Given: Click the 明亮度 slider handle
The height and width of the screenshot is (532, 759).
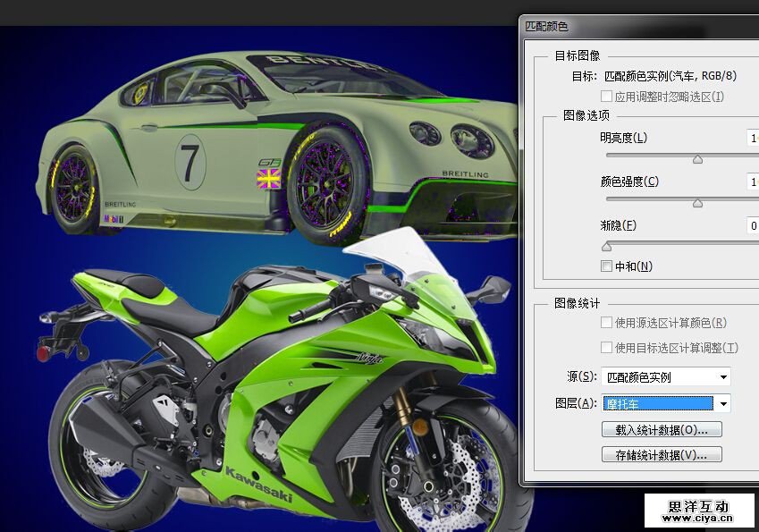Looking at the screenshot, I should coord(697,159).
